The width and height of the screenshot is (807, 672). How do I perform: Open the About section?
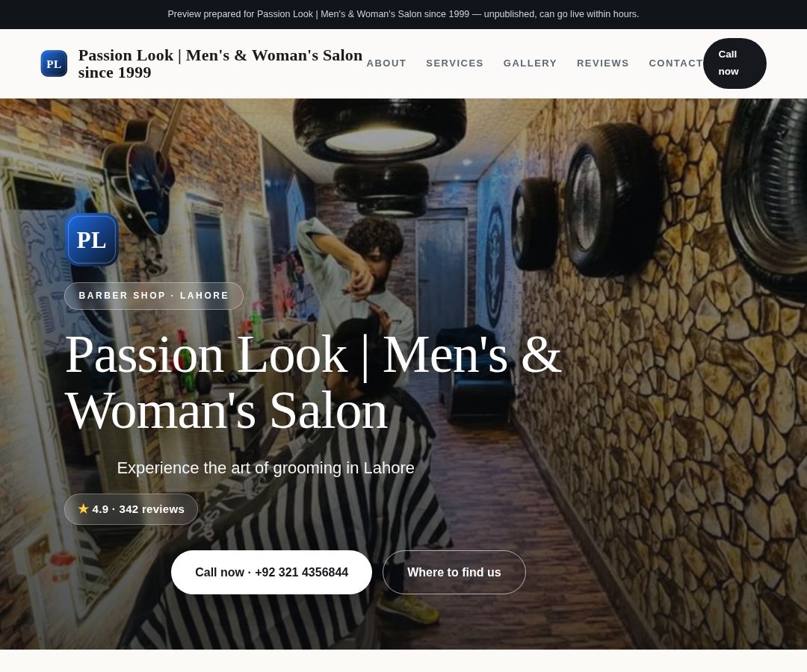click(x=386, y=63)
